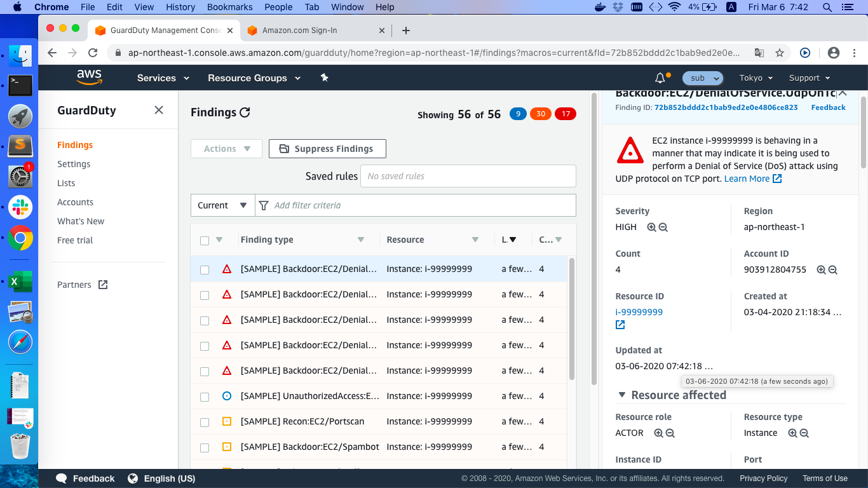Check the UnauthorizedAccess finding row
Viewport: 868px width, 488px height.
pos(205,396)
